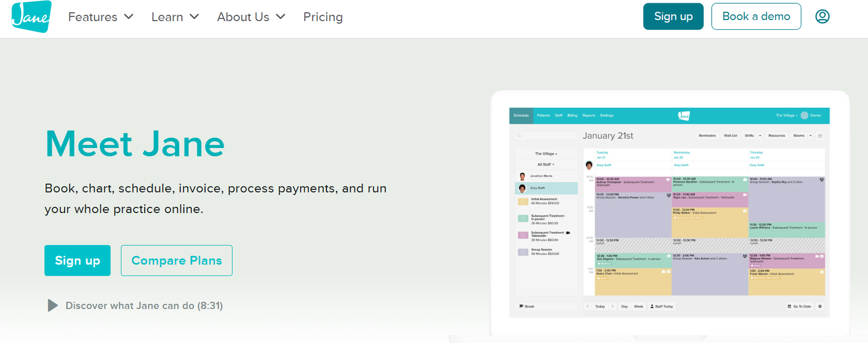This screenshot has height=343, width=868.
Task: Click the previous arrow left of Today
Action: (588, 306)
